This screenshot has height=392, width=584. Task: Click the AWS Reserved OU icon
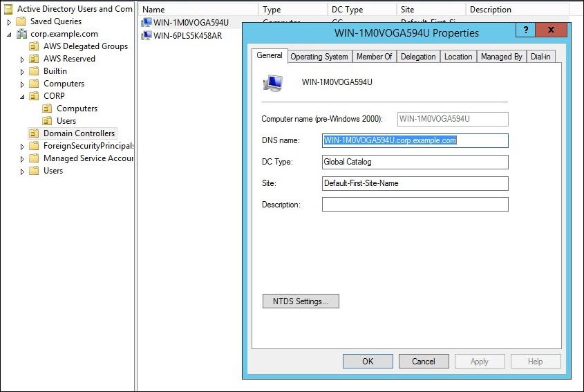point(35,59)
